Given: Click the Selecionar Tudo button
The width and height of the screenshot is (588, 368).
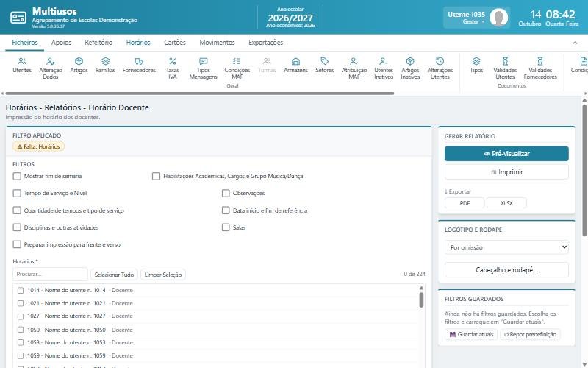Looking at the screenshot, I should click(114, 275).
